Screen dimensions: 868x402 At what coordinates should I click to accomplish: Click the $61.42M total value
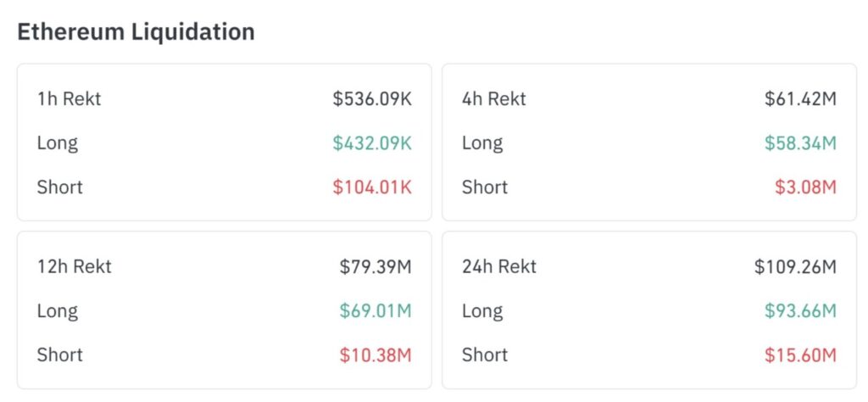pyautogui.click(x=800, y=99)
